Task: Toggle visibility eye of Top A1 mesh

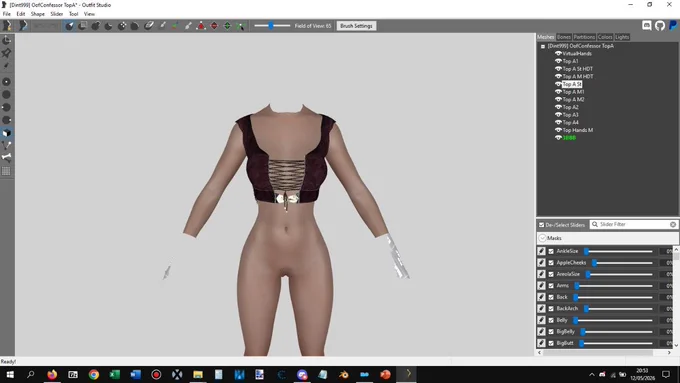Action: point(558,61)
